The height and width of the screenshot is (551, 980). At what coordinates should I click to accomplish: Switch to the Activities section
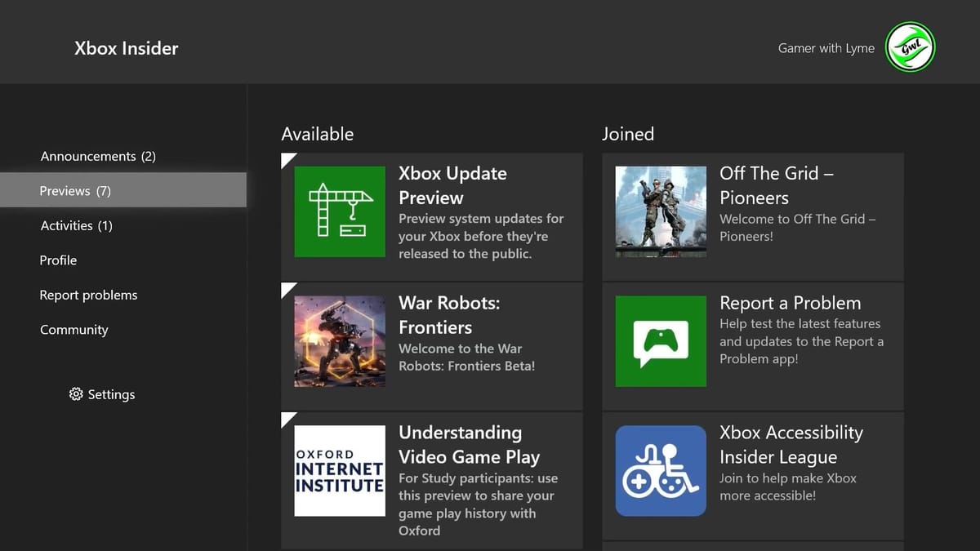(77, 225)
